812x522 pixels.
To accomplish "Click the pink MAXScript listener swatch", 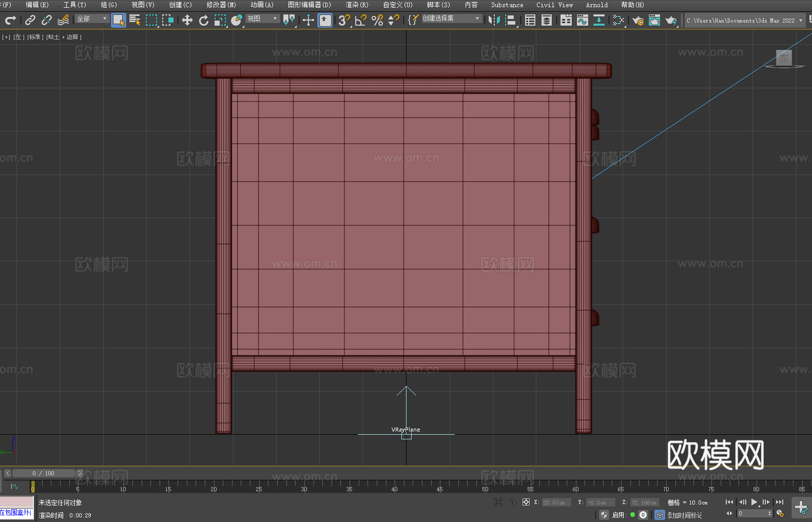I will 17,501.
